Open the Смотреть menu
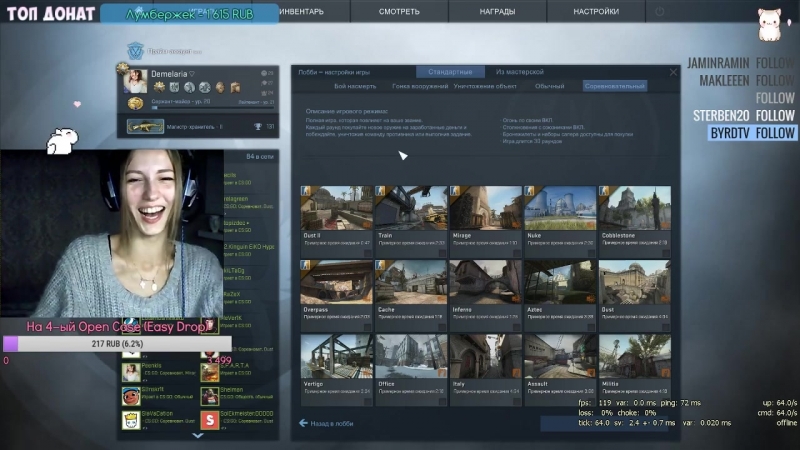The width and height of the screenshot is (800, 450). pos(399,11)
